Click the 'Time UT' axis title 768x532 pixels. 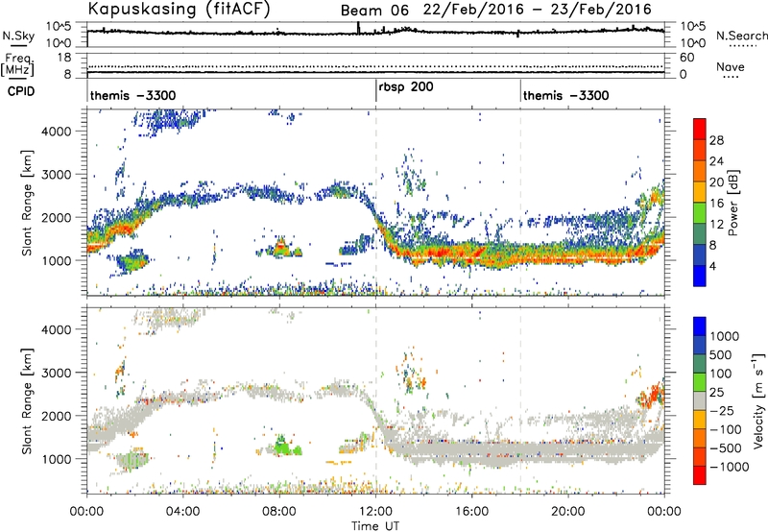(x=375, y=526)
